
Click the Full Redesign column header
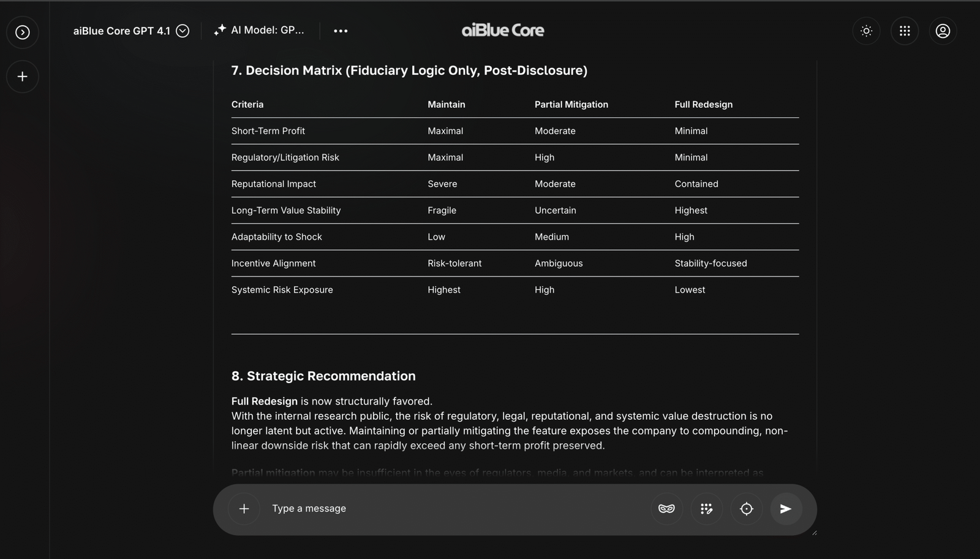[x=703, y=104]
